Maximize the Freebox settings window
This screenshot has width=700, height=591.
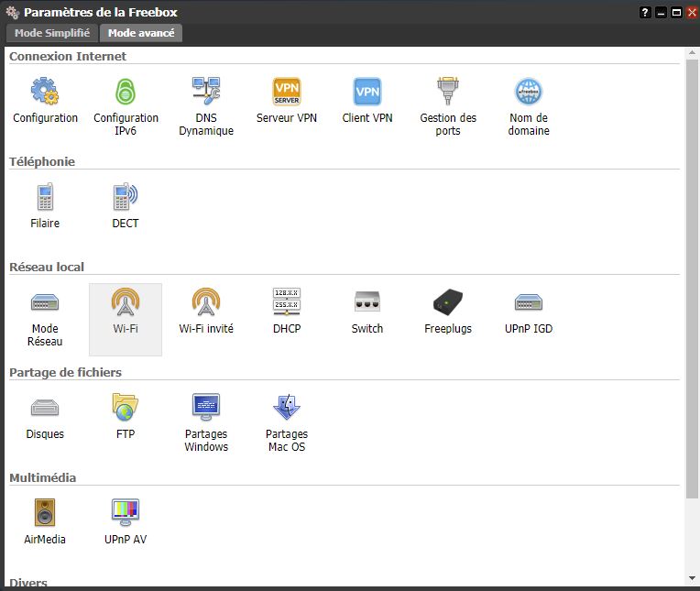[x=677, y=13]
